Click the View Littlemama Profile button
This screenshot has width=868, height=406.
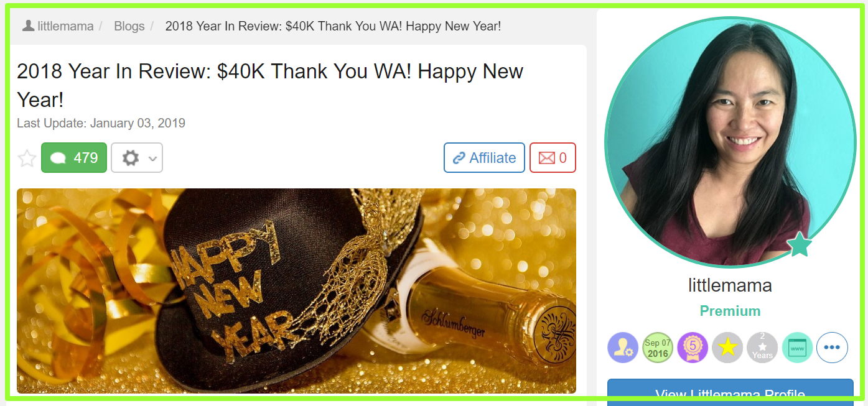coord(730,392)
